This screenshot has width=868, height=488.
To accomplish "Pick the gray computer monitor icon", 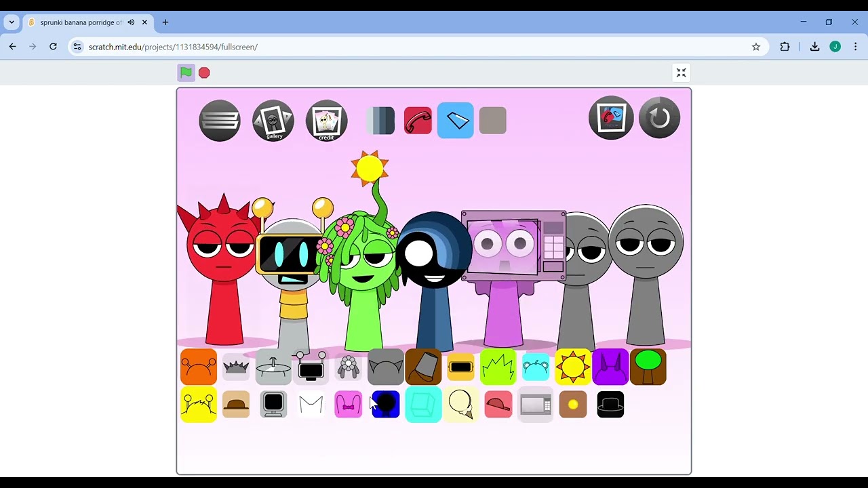I will 273,405.
